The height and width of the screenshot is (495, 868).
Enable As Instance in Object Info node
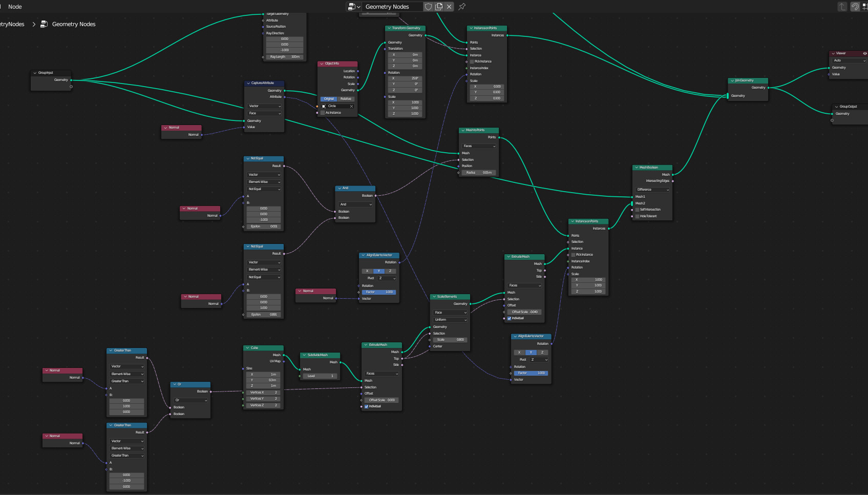(x=323, y=113)
